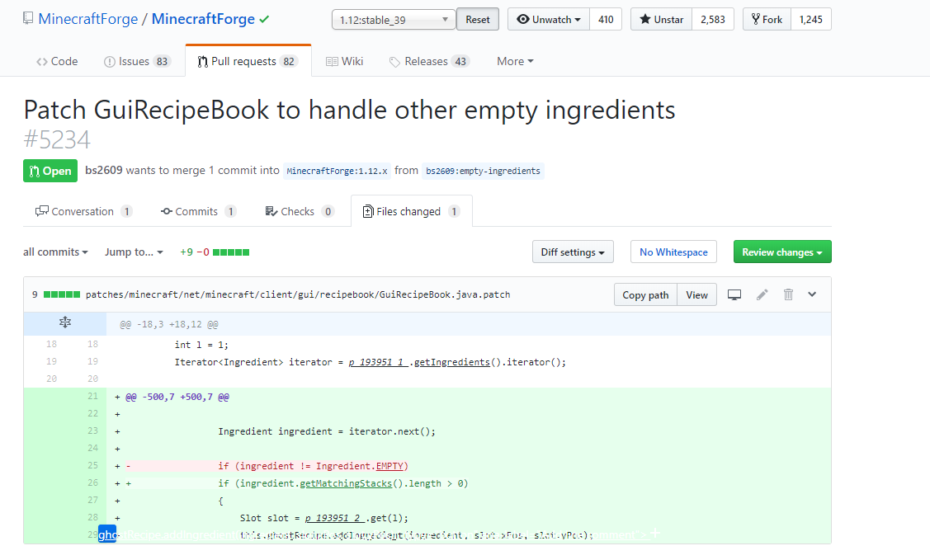Viewport: 930px width, 560px height.
Task: Click the Unstar button
Action: coord(661,20)
